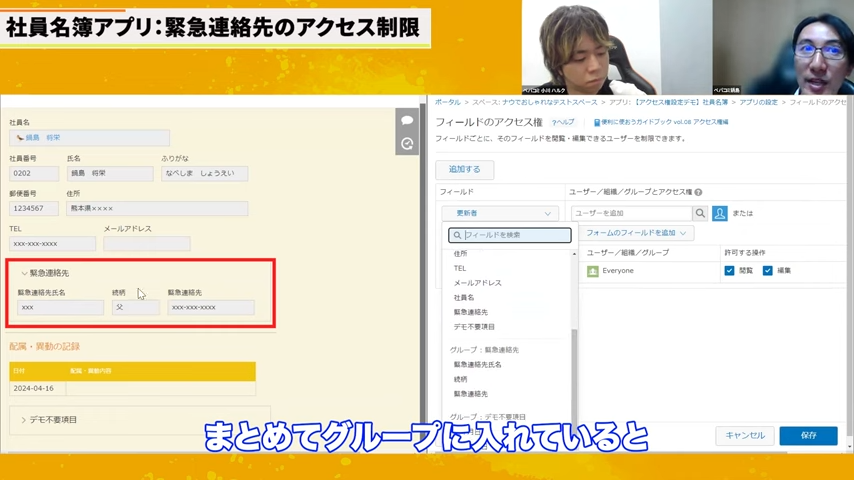Uncheck the 編集 permission for Everyone
The image size is (854, 480).
(x=767, y=271)
